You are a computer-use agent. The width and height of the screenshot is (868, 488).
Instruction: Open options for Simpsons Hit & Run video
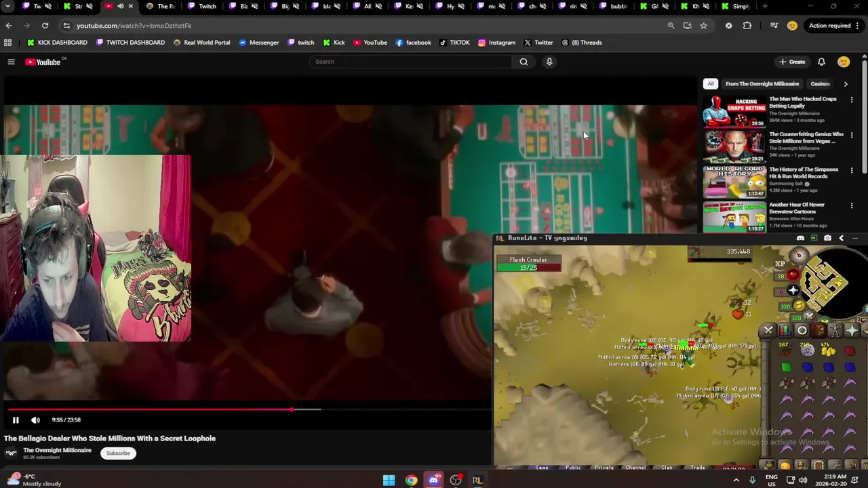coord(852,170)
